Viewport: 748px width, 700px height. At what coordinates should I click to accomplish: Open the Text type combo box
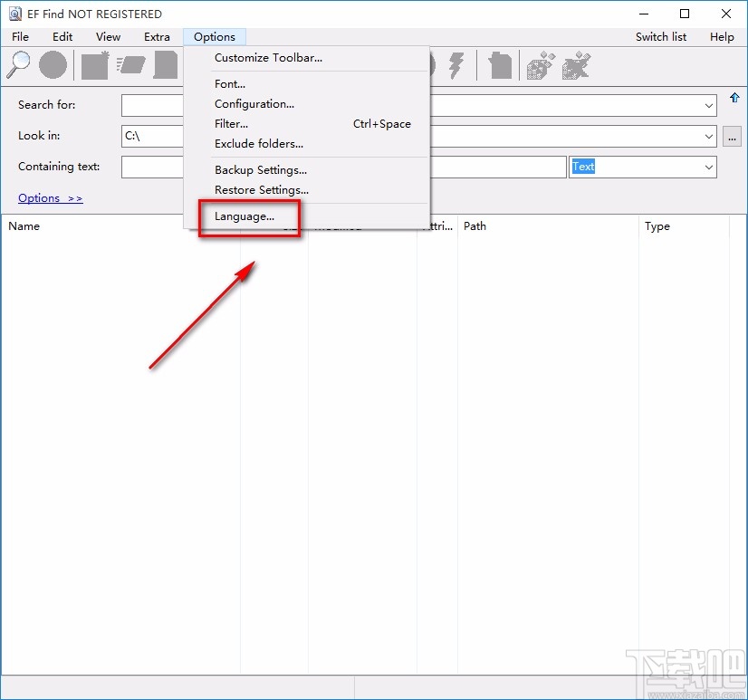pos(643,167)
